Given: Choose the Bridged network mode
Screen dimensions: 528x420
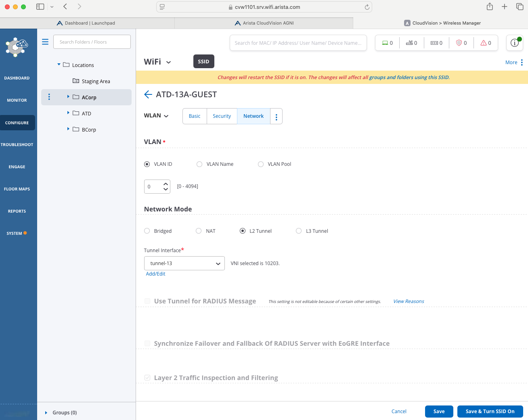Looking at the screenshot, I should click(147, 231).
